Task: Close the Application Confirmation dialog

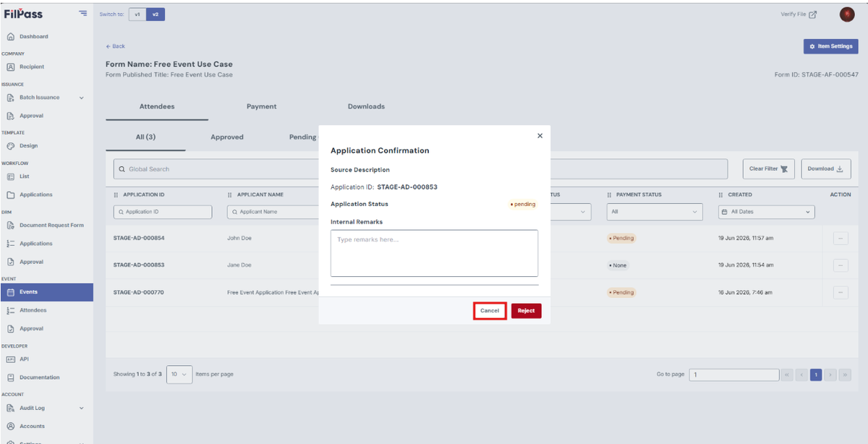Action: (540, 136)
